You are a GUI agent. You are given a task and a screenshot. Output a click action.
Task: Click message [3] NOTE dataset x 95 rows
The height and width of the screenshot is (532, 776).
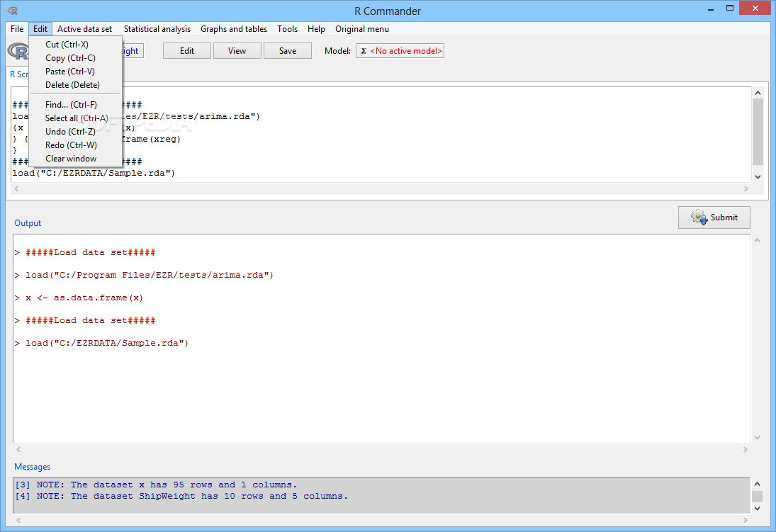click(156, 485)
